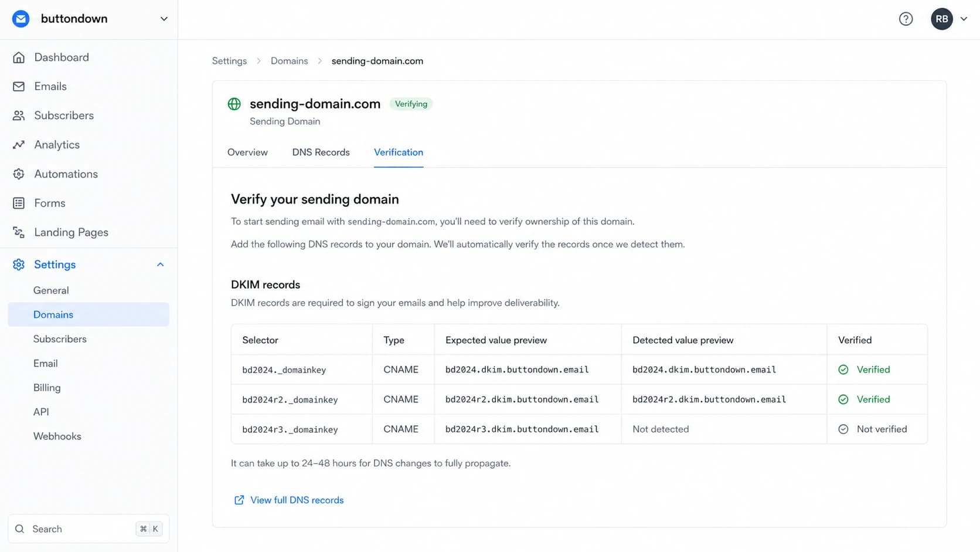The width and height of the screenshot is (980, 552).
Task: Select Domains under Settings
Action: [x=89, y=314]
